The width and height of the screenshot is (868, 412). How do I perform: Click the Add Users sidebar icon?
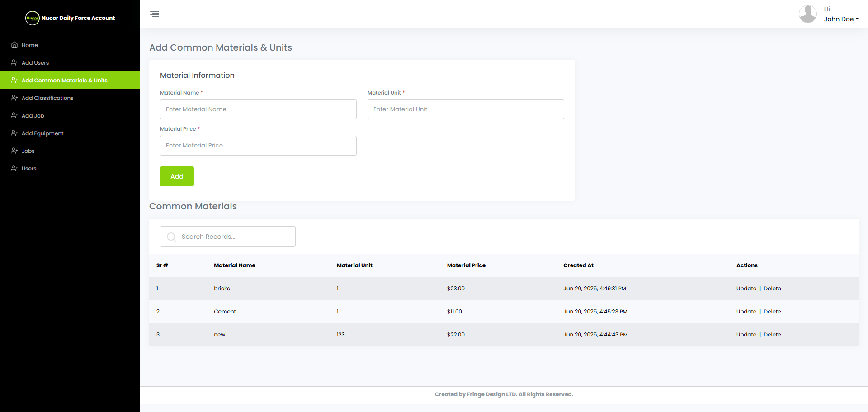tap(14, 63)
